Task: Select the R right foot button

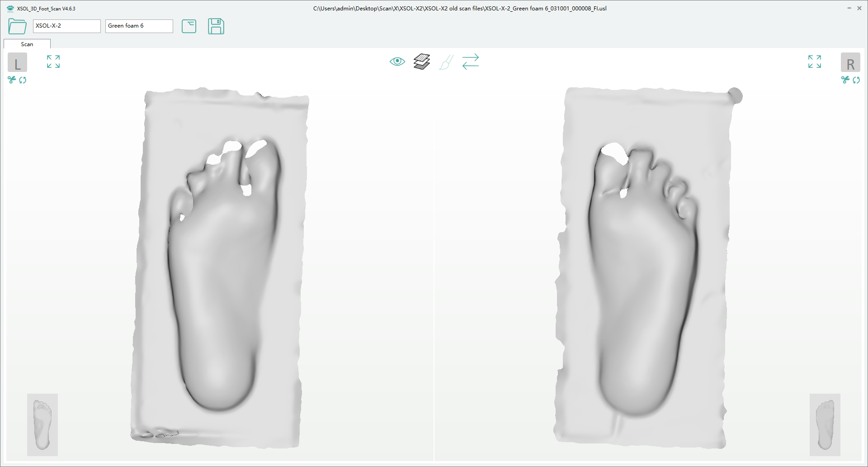Action: tap(850, 63)
